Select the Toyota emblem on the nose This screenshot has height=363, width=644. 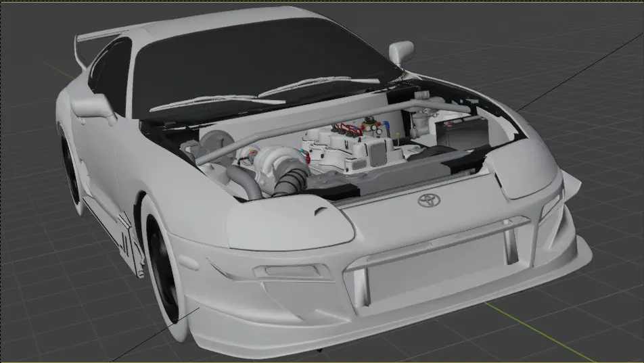pos(429,200)
